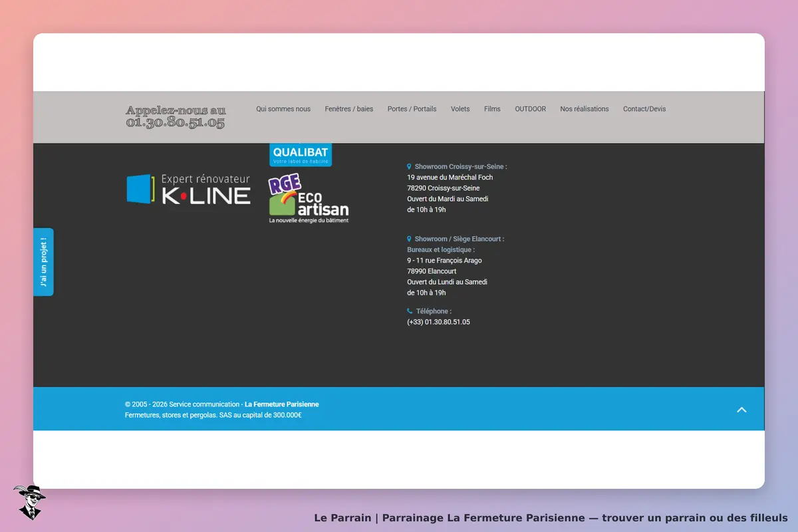Click Ouvert du Mardi au Samedi text
Screen dimensions: 798x532
[448, 199]
